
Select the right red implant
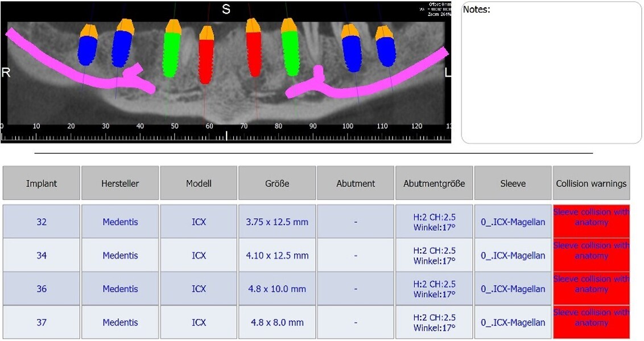pos(253,53)
